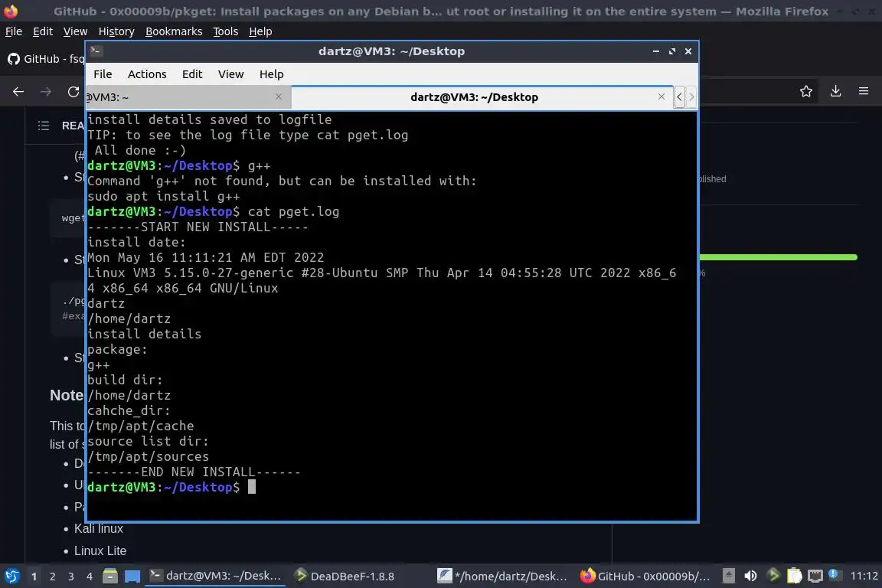Switch to workspace 3
The image size is (882, 588).
coord(71,577)
